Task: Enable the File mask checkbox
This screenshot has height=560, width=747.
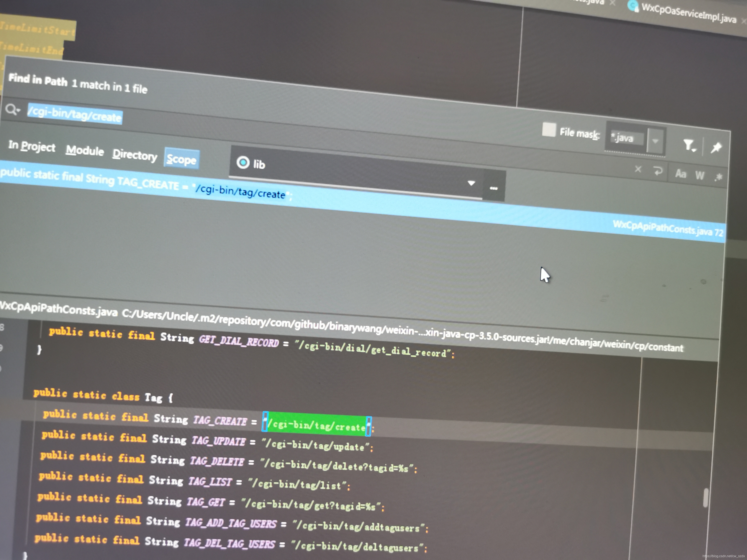Action: (549, 129)
